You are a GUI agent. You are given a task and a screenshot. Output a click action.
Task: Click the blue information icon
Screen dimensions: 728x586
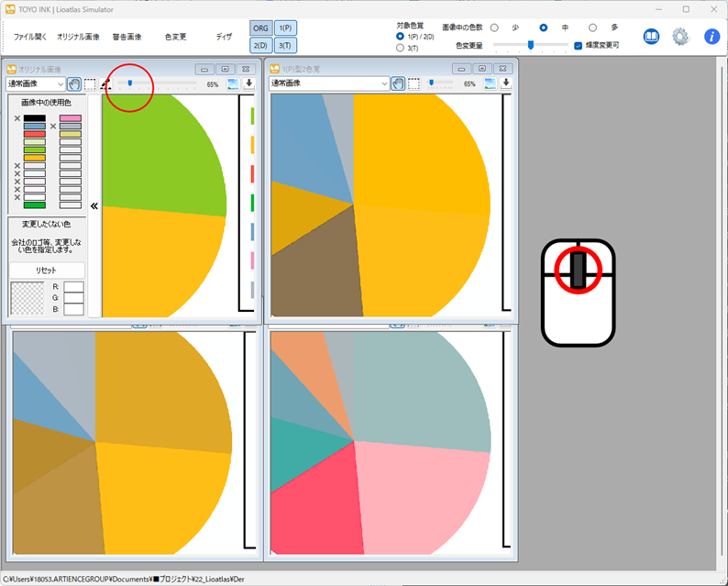[x=711, y=37]
